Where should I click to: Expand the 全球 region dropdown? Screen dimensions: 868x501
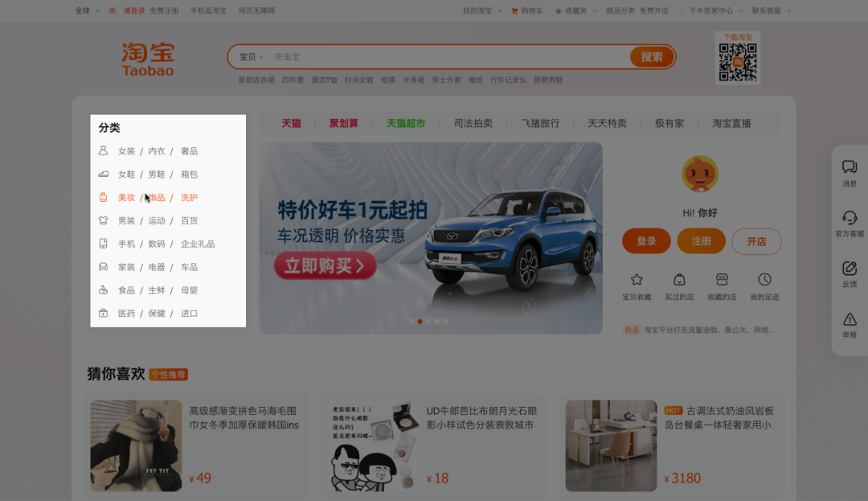[x=87, y=11]
